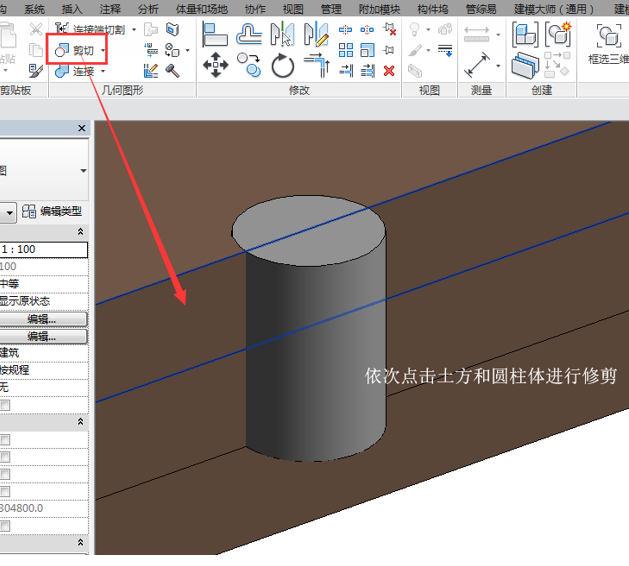Open the 剪切 dropdown arrow
Viewport: 629px width, 566px height.
[103, 51]
